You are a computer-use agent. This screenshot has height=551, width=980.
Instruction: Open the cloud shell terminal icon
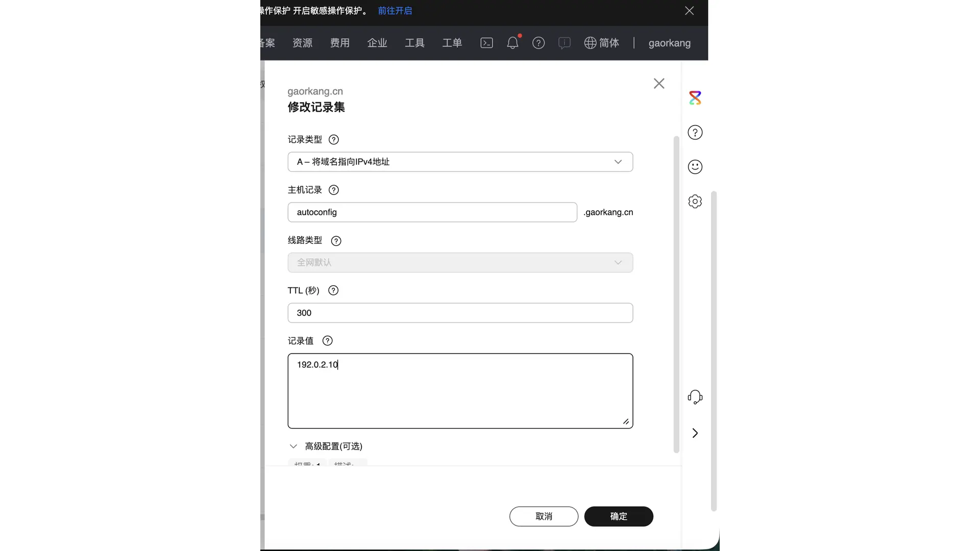point(486,43)
